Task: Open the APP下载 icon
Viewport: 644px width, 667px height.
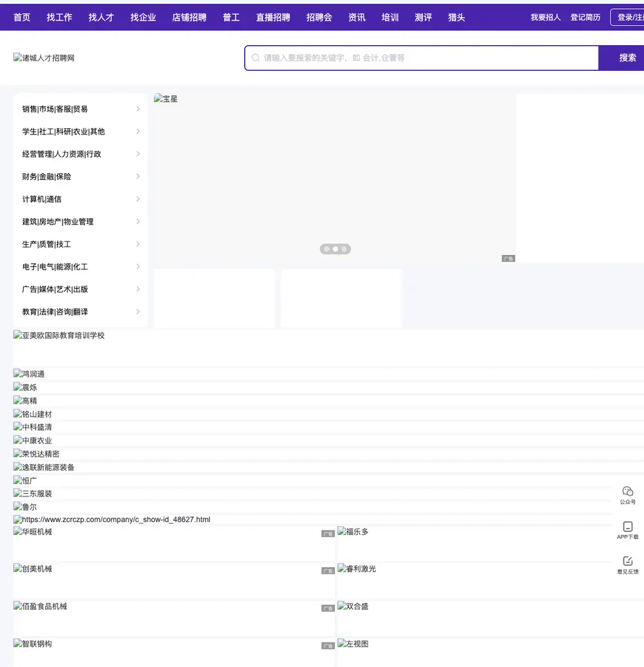Action: (x=627, y=531)
